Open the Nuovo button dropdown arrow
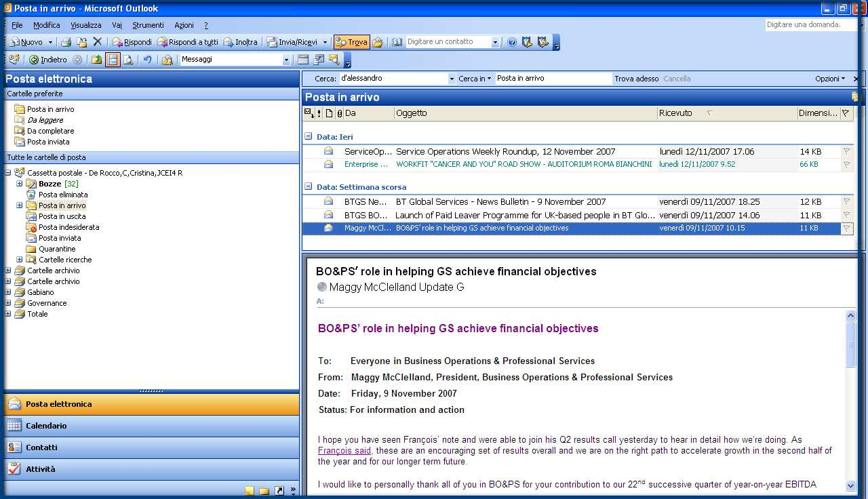This screenshot has width=868, height=499. pos(50,42)
